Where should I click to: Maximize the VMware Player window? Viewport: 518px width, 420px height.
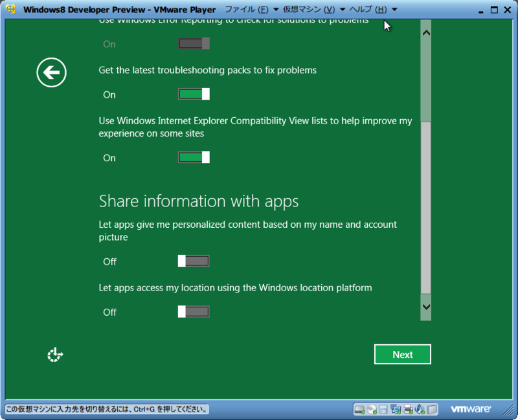[494, 10]
